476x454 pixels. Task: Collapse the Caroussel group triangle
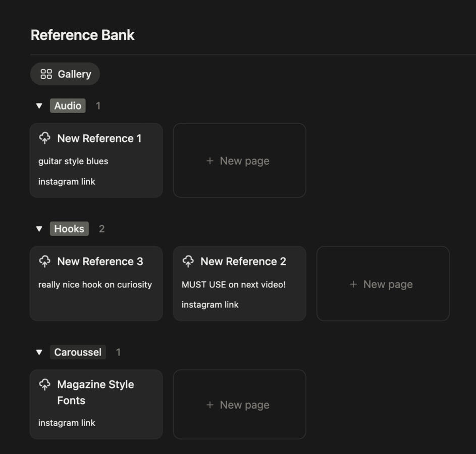[x=39, y=352]
